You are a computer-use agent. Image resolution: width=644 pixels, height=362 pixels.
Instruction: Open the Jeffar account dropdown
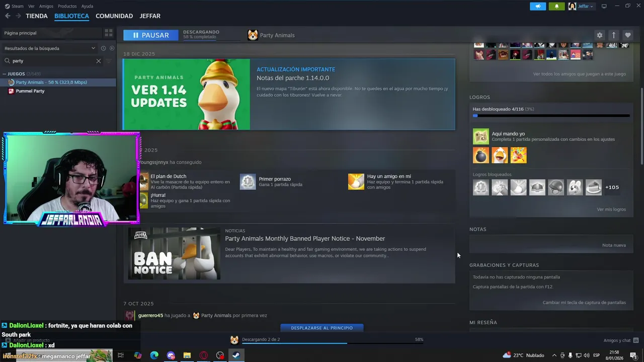coord(585,6)
